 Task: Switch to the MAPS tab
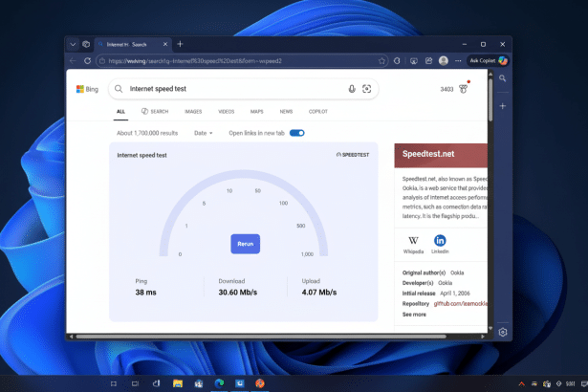coord(257,112)
